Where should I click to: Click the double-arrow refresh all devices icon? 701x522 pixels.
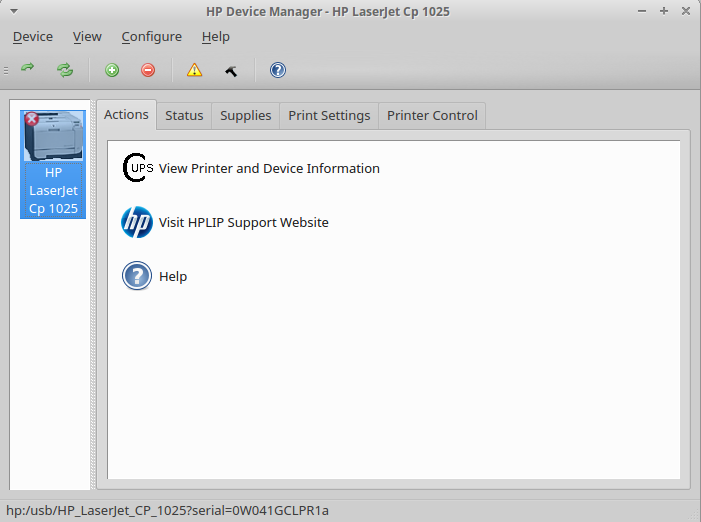pos(65,70)
